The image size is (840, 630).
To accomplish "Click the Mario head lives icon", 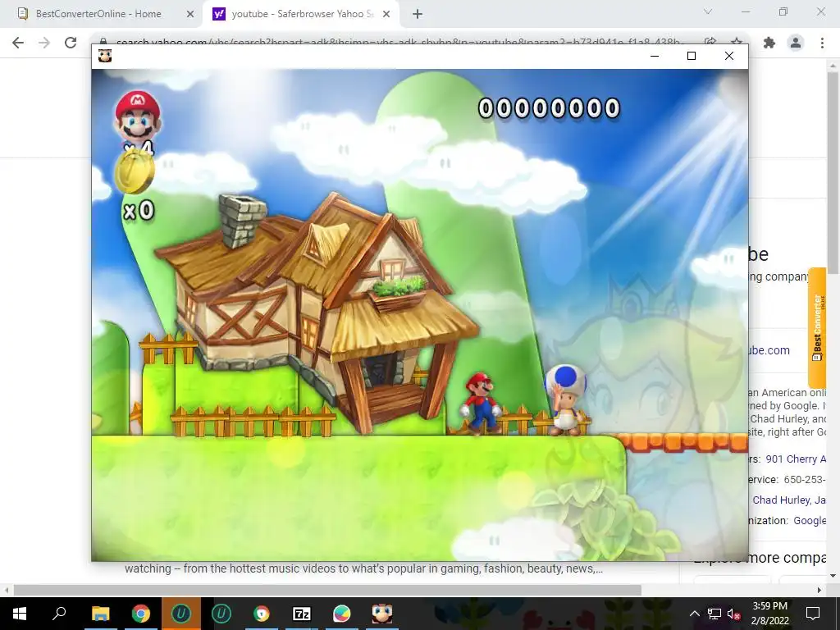I will (138, 116).
